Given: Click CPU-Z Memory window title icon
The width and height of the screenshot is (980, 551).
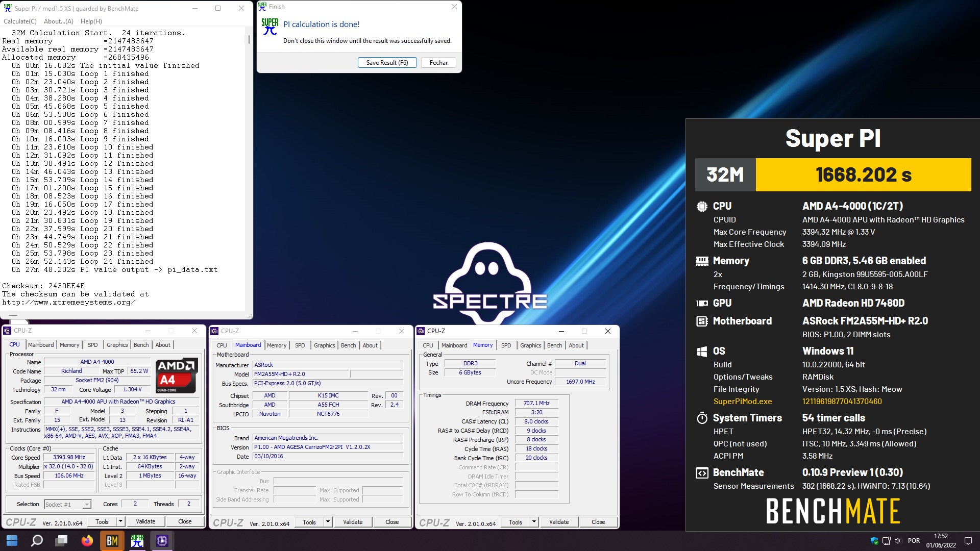Looking at the screenshot, I should [x=421, y=331].
